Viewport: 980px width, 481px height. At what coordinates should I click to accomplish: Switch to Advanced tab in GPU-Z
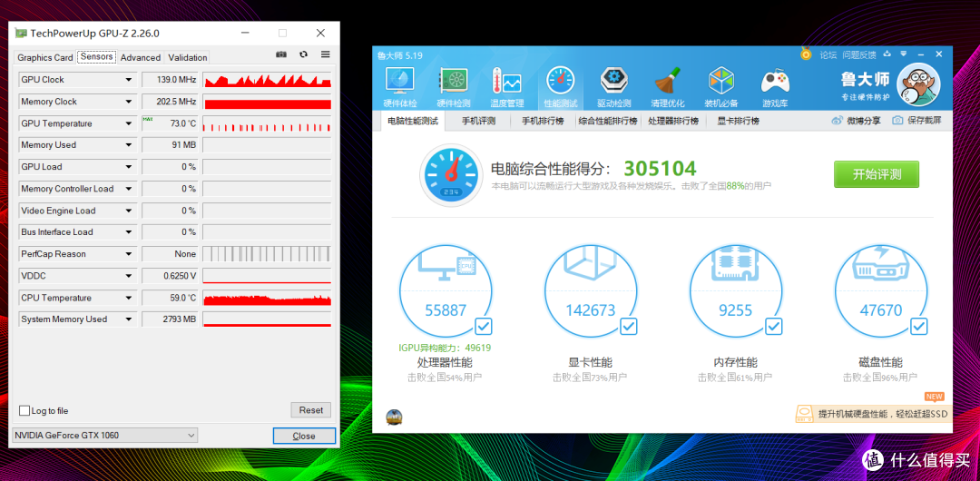tap(141, 57)
